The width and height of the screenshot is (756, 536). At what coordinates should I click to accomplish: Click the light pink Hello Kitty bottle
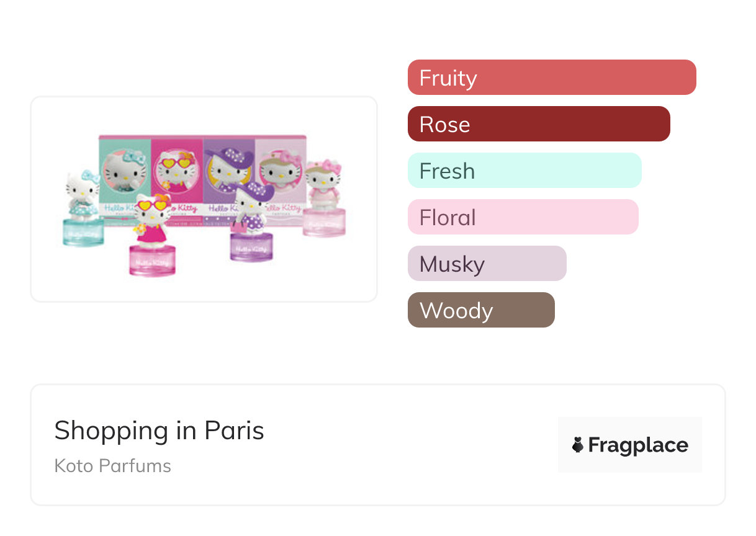coord(324,199)
